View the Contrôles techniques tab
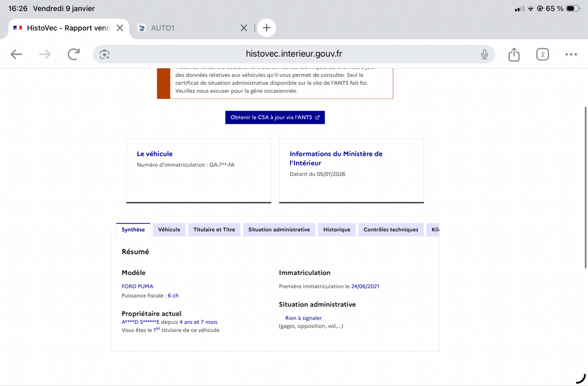This screenshot has width=588, height=386. (x=391, y=230)
